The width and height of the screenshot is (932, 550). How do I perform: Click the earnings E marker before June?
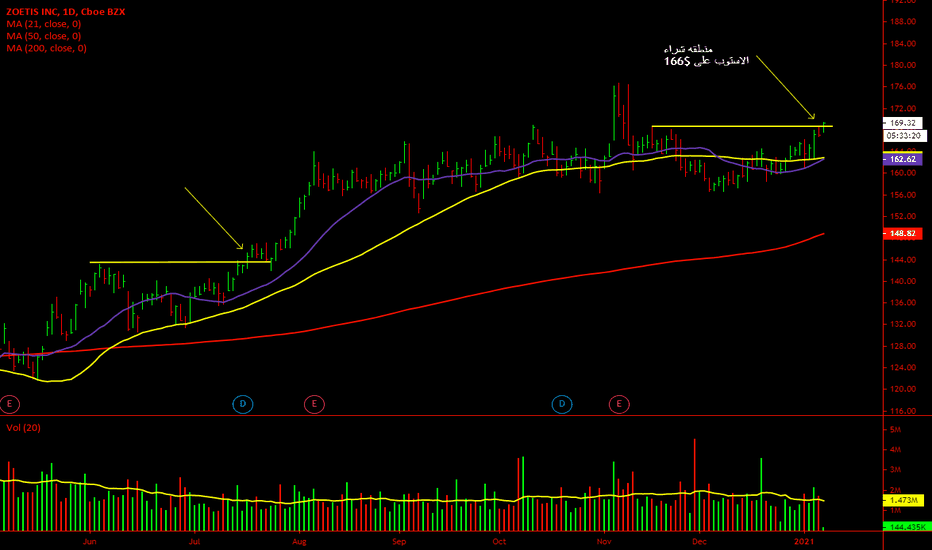pyautogui.click(x=10, y=404)
